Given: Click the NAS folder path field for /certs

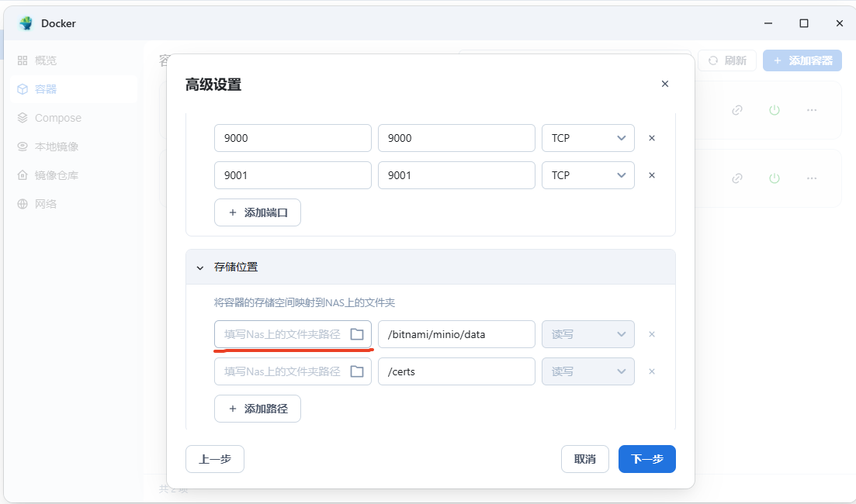Looking at the screenshot, I should coord(282,371).
